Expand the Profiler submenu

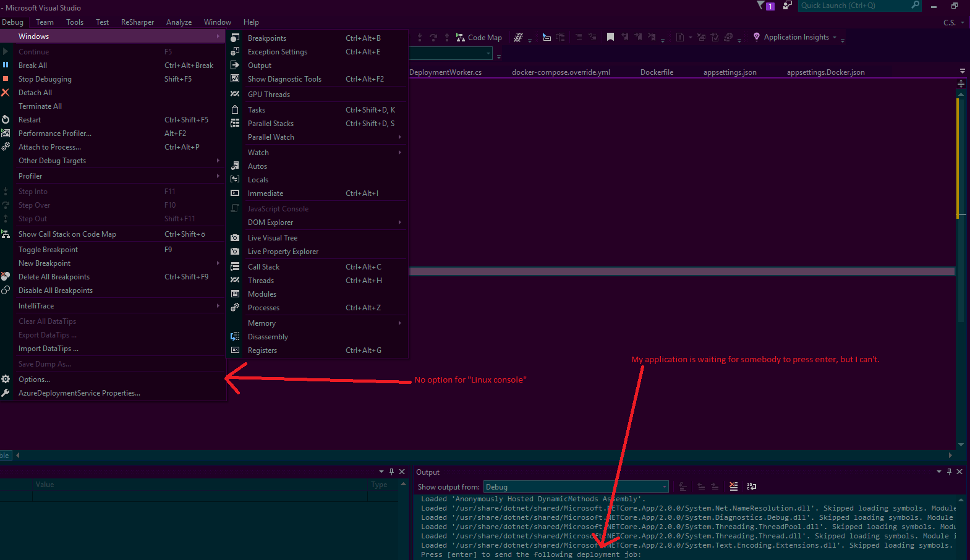click(x=113, y=176)
